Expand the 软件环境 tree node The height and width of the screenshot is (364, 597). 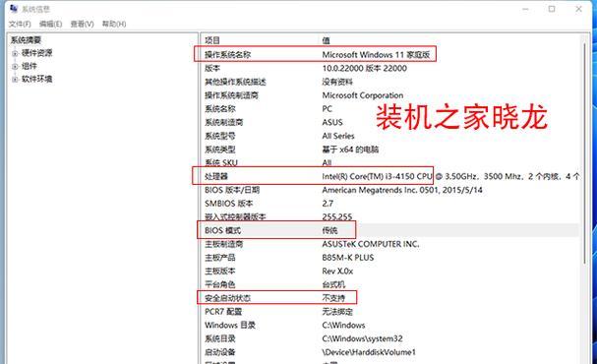[15, 80]
